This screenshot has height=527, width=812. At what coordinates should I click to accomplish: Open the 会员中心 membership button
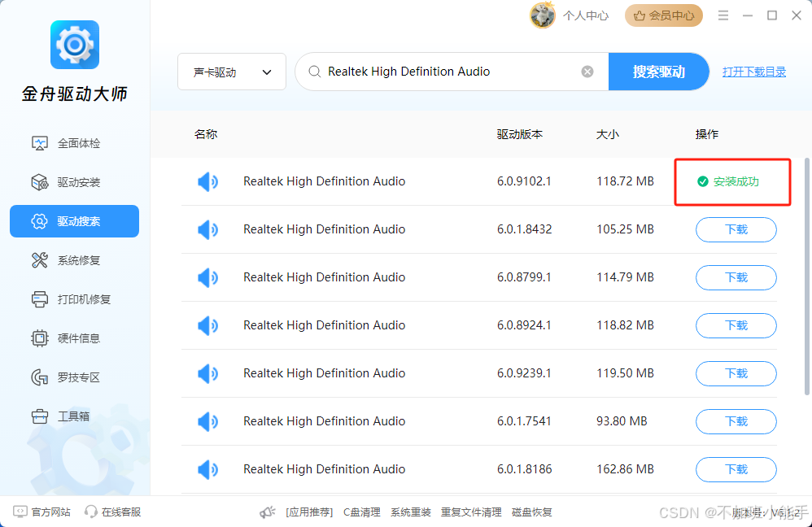tap(664, 15)
